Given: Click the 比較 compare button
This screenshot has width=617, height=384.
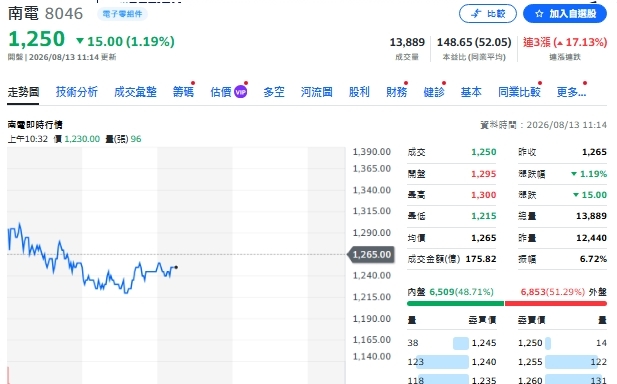Looking at the screenshot, I should click(x=488, y=14).
